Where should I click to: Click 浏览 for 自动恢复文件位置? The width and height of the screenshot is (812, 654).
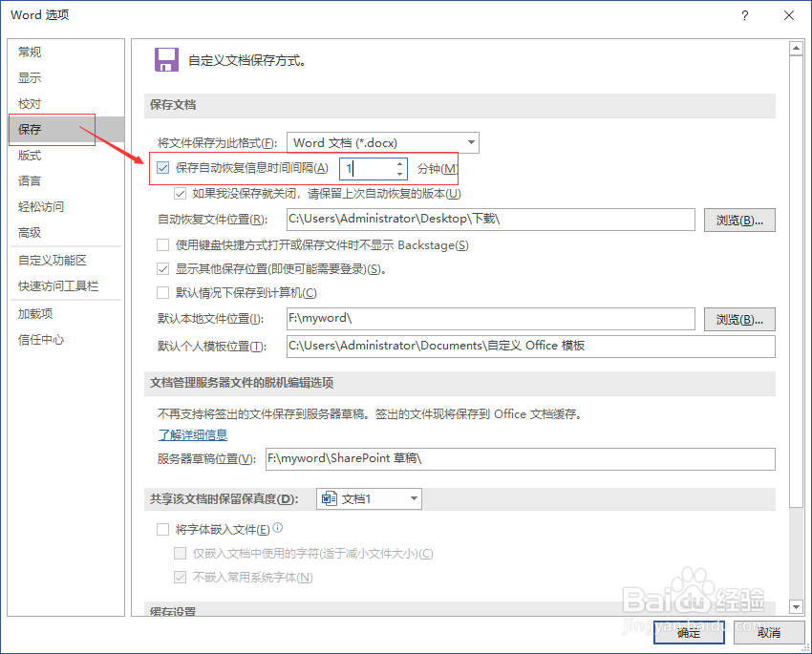(x=739, y=220)
